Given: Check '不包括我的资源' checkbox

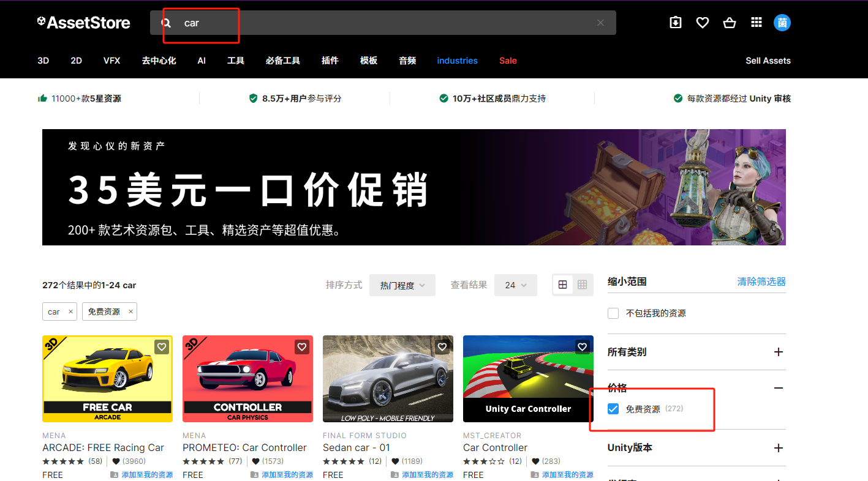Looking at the screenshot, I should pyautogui.click(x=613, y=313).
